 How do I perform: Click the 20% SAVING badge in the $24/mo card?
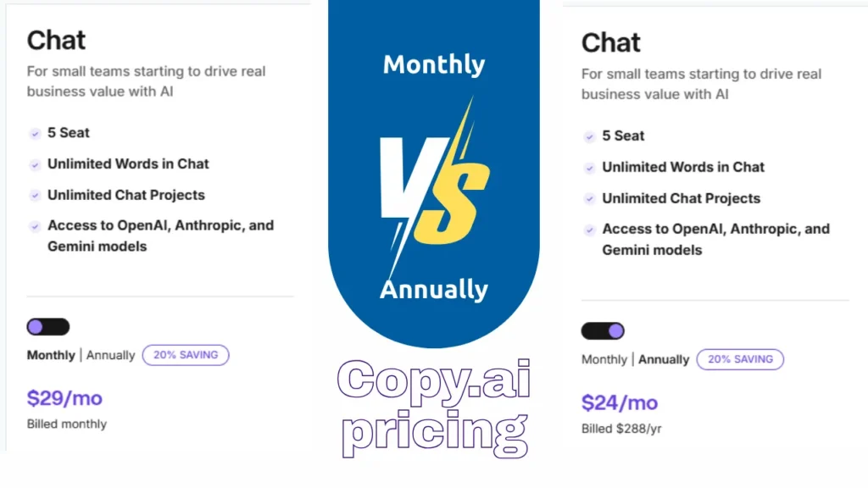740,359
